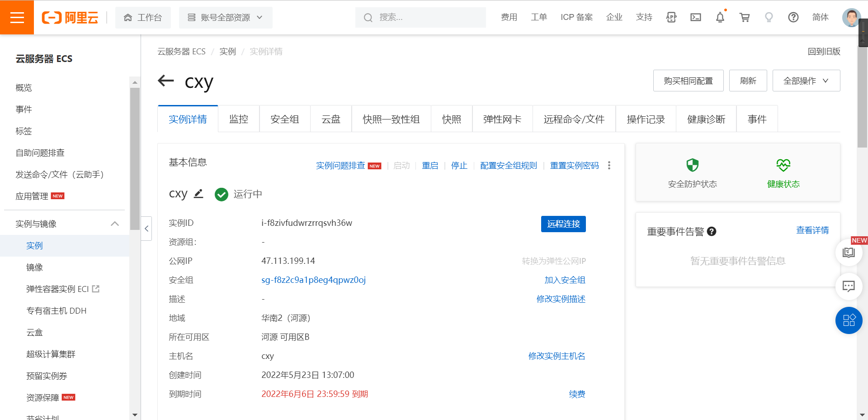Collapse the 实例与镜像 section
Screen dimensions: 868x420
click(115, 224)
